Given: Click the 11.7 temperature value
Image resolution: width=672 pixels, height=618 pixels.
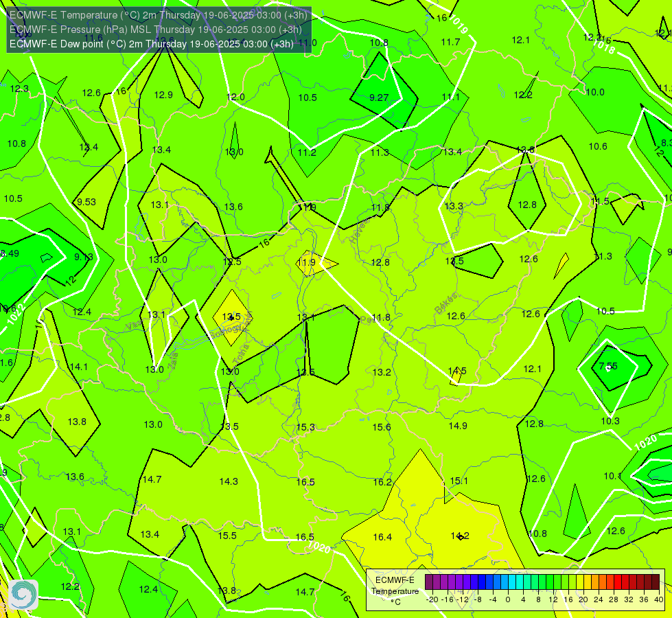Looking at the screenshot, I should 450,42.
